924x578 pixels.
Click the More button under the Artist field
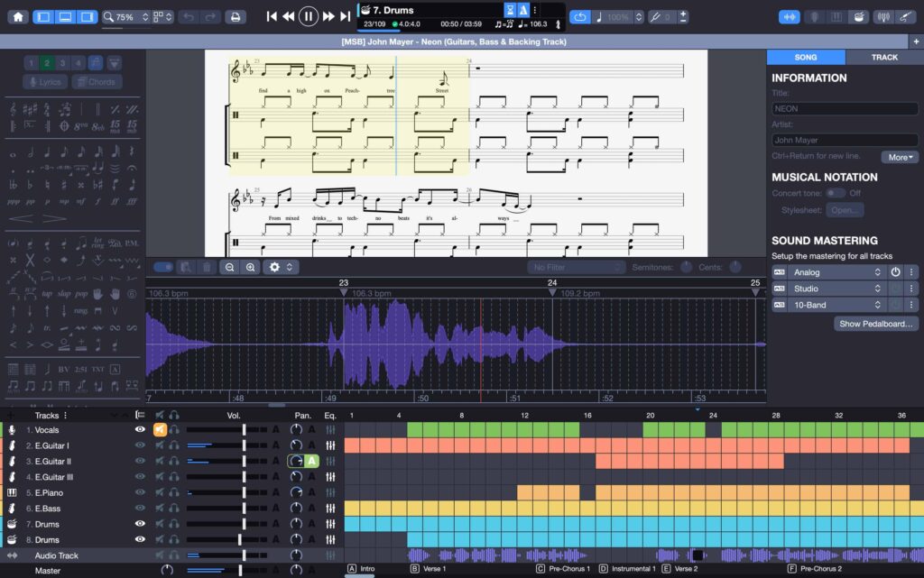point(899,157)
